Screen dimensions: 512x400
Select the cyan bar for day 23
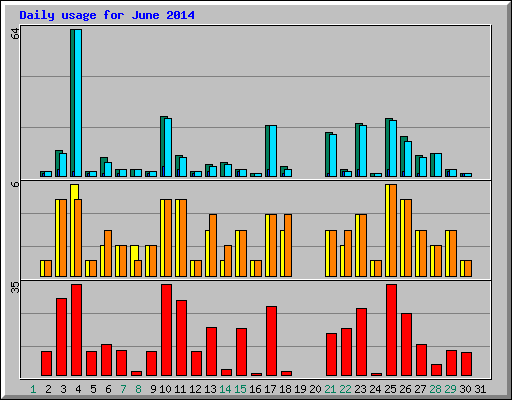pyautogui.click(x=363, y=151)
